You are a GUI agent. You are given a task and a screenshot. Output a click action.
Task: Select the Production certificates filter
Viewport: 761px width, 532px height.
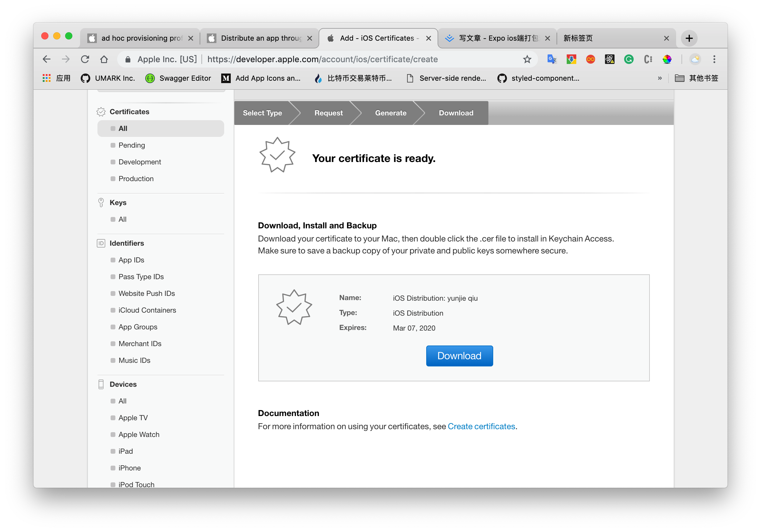(136, 179)
